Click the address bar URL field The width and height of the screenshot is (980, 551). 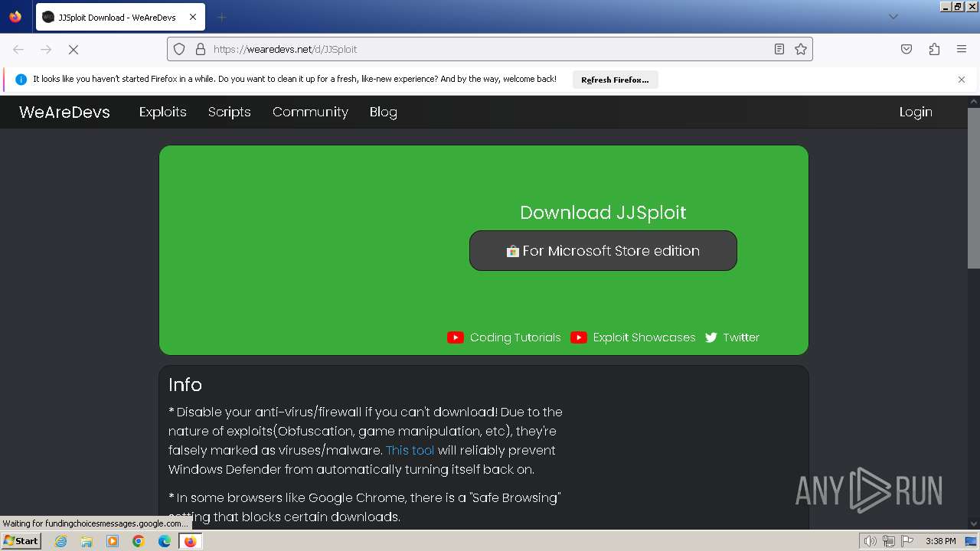click(x=490, y=49)
